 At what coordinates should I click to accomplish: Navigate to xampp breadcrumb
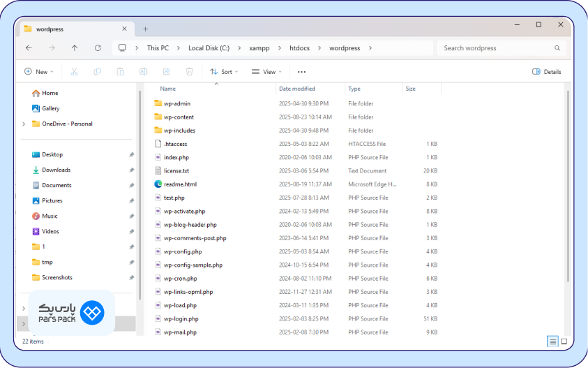(x=259, y=48)
